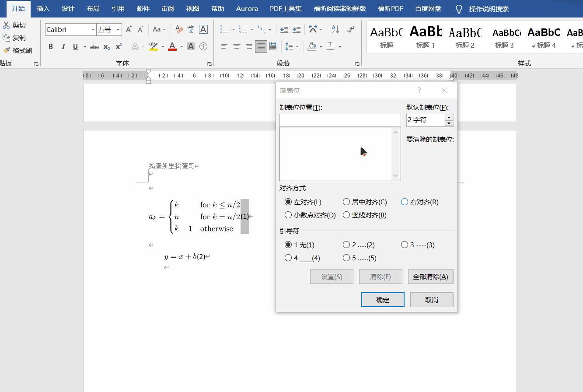Image resolution: width=583 pixels, height=392 pixels.
Task: Toggle Italic formatting
Action: (63, 46)
